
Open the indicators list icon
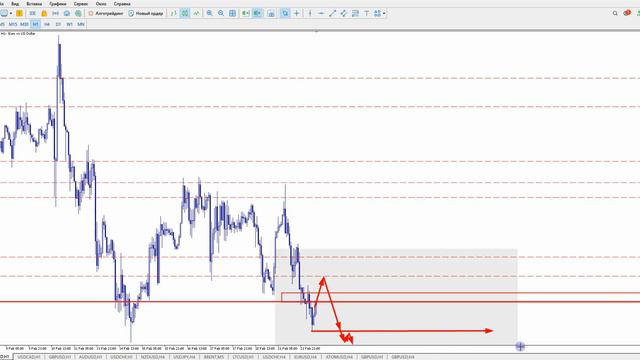click(271, 13)
